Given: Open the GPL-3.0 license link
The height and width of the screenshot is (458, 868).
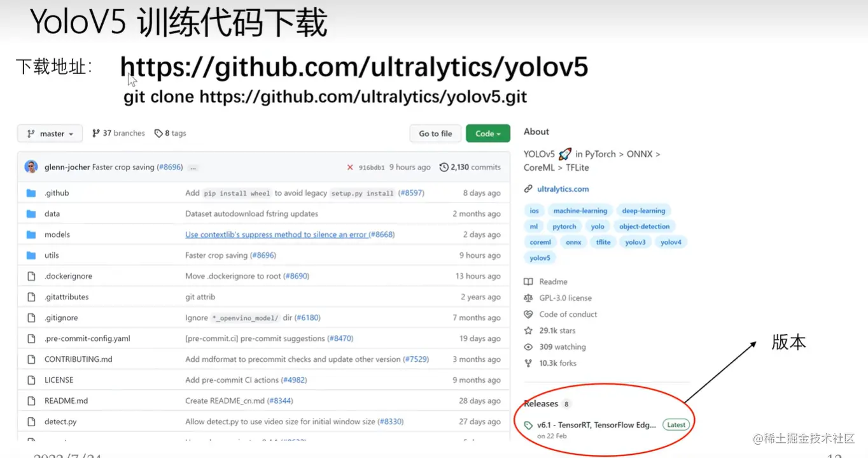Looking at the screenshot, I should click(x=565, y=298).
